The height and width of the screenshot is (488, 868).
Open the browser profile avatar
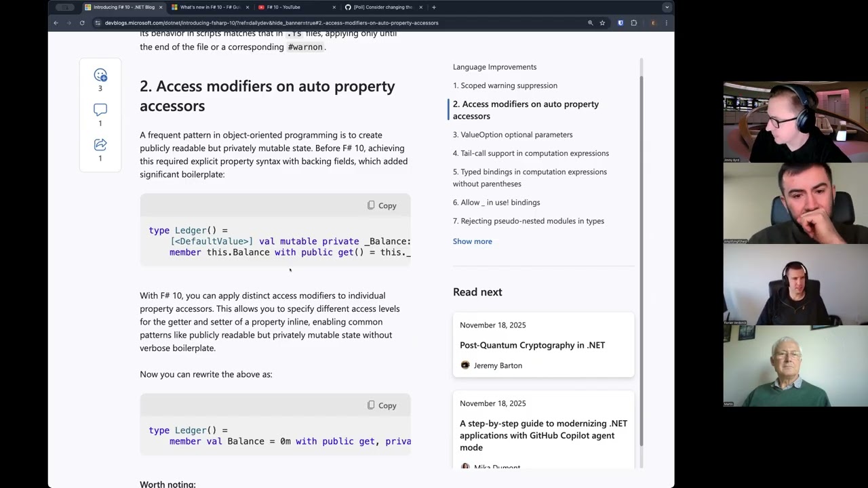click(653, 23)
